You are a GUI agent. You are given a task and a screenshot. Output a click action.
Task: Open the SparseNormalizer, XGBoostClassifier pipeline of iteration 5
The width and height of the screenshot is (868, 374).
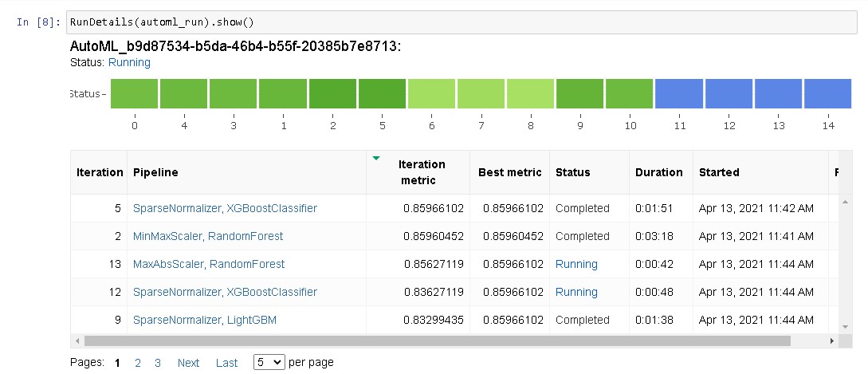pos(225,208)
